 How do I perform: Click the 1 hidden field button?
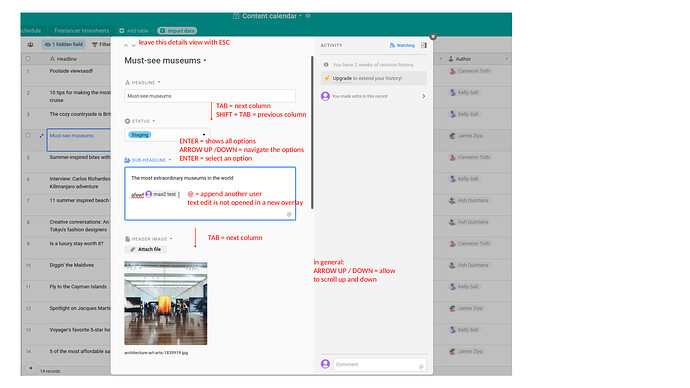coord(64,44)
